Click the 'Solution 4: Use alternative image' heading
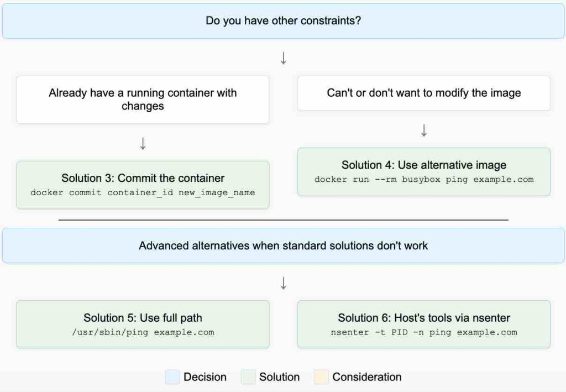The height and width of the screenshot is (392, 566). (x=424, y=165)
